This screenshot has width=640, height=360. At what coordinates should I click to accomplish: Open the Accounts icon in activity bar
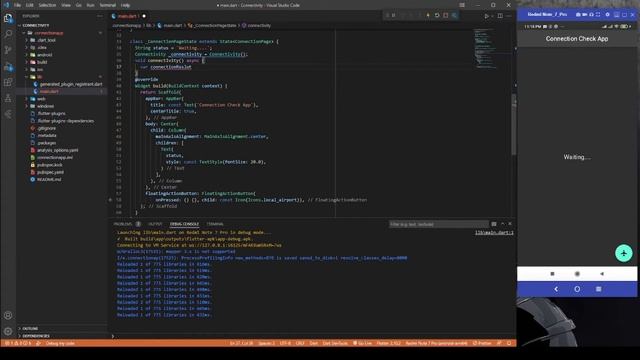pyautogui.click(x=8, y=315)
